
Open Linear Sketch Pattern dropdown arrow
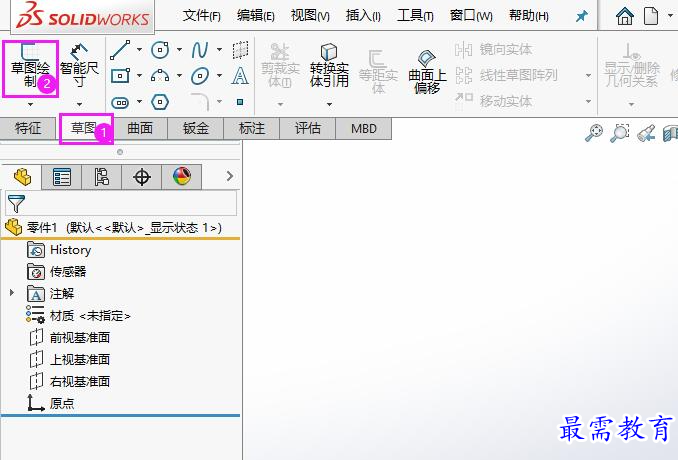point(588,76)
